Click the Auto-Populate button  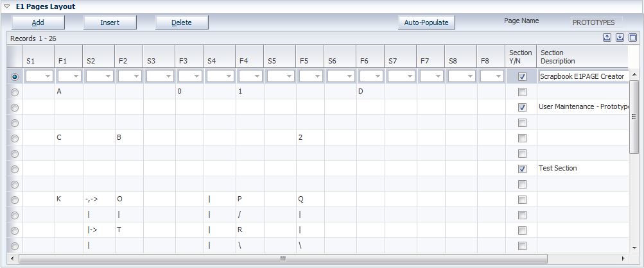(x=426, y=22)
